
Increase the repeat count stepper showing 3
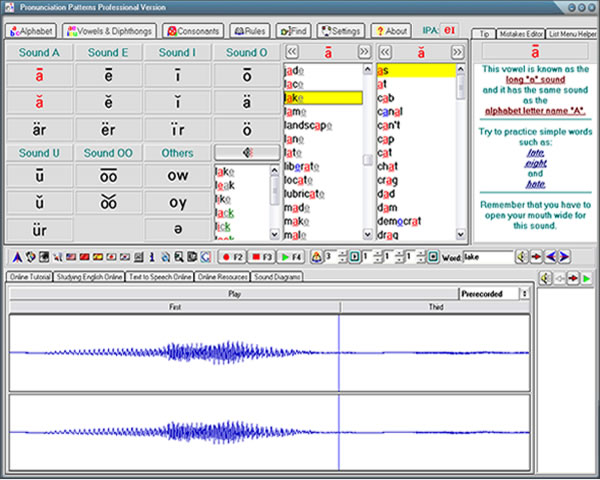point(342,253)
